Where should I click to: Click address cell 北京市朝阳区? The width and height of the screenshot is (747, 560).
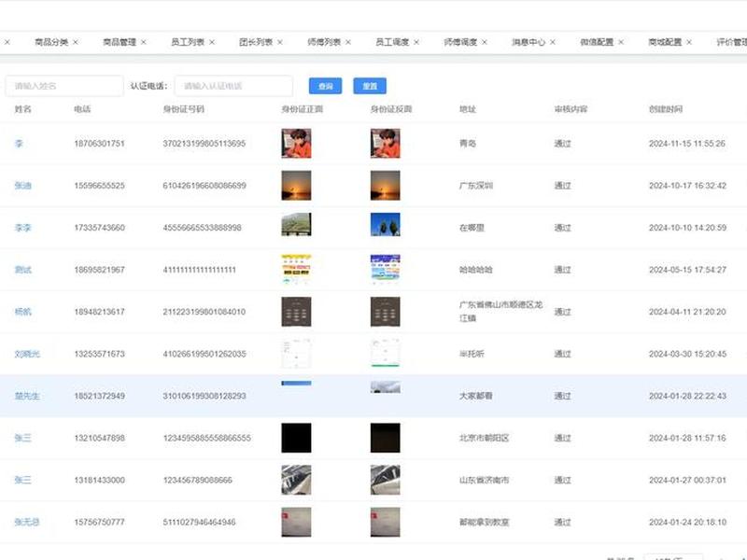[x=484, y=438]
